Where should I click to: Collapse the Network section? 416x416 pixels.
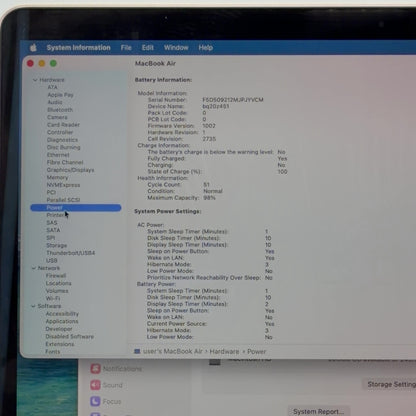[x=34, y=268]
